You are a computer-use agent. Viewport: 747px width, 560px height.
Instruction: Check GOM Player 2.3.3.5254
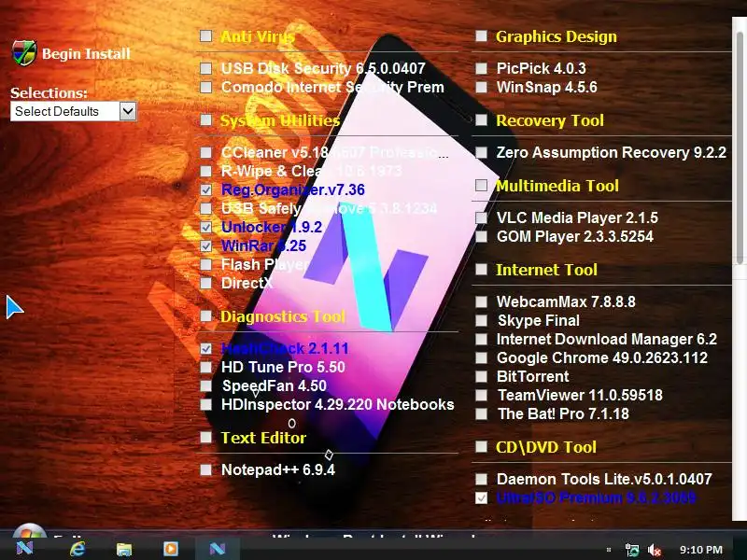coord(482,236)
